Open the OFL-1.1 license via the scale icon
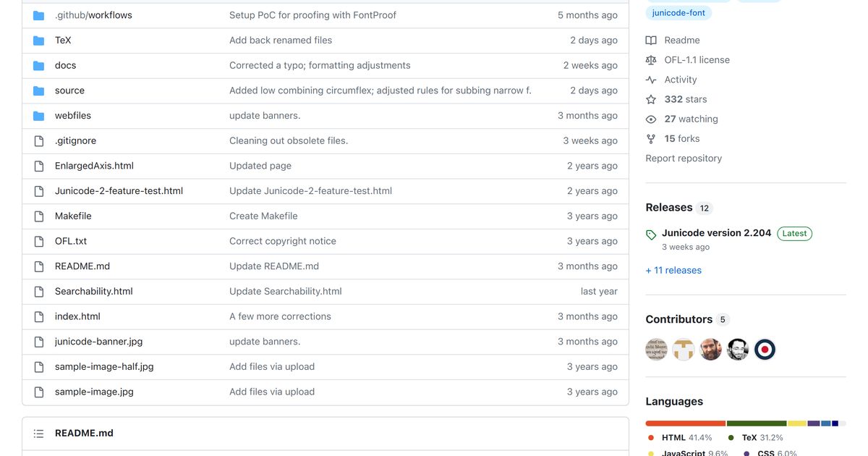 pos(651,59)
